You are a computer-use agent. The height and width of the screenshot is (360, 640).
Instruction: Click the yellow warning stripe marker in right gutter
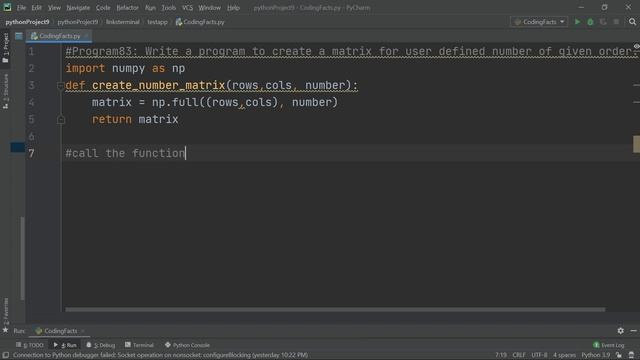pyautogui.click(x=636, y=144)
